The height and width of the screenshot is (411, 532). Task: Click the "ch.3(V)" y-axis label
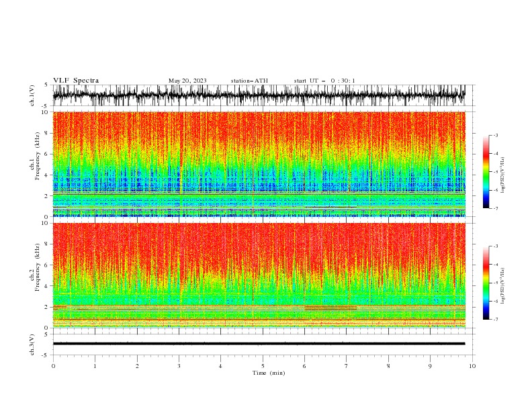click(32, 345)
